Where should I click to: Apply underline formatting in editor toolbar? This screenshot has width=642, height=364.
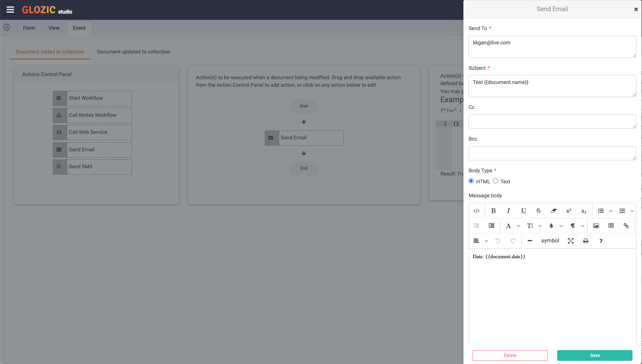click(x=524, y=211)
